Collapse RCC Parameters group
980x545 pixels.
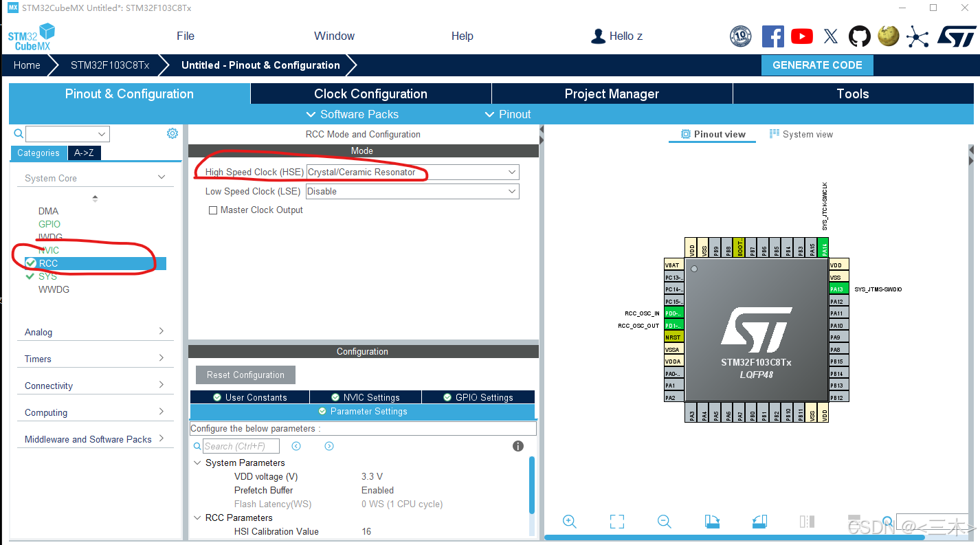click(x=198, y=518)
